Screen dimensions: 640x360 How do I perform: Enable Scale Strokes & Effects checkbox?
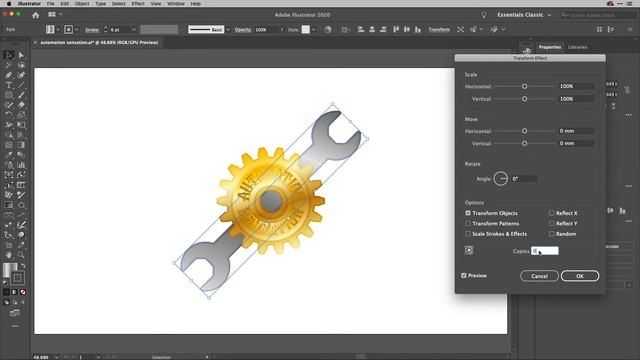468,234
